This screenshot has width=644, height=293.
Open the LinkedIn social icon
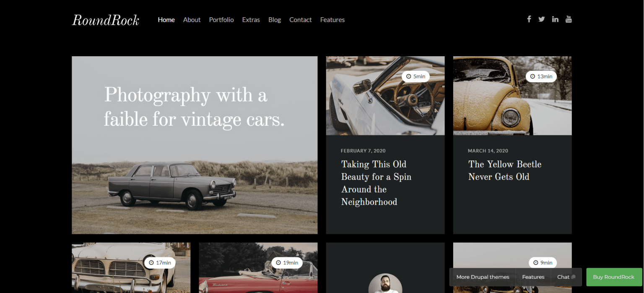tap(555, 19)
